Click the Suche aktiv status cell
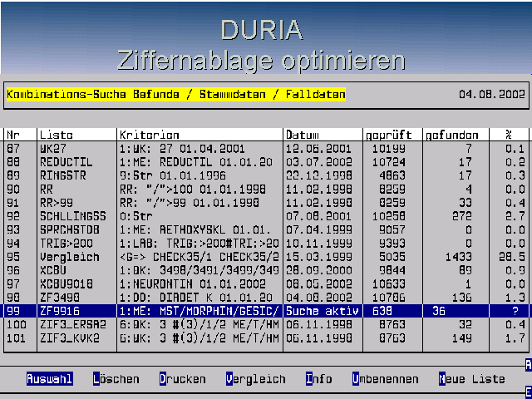 322,311
